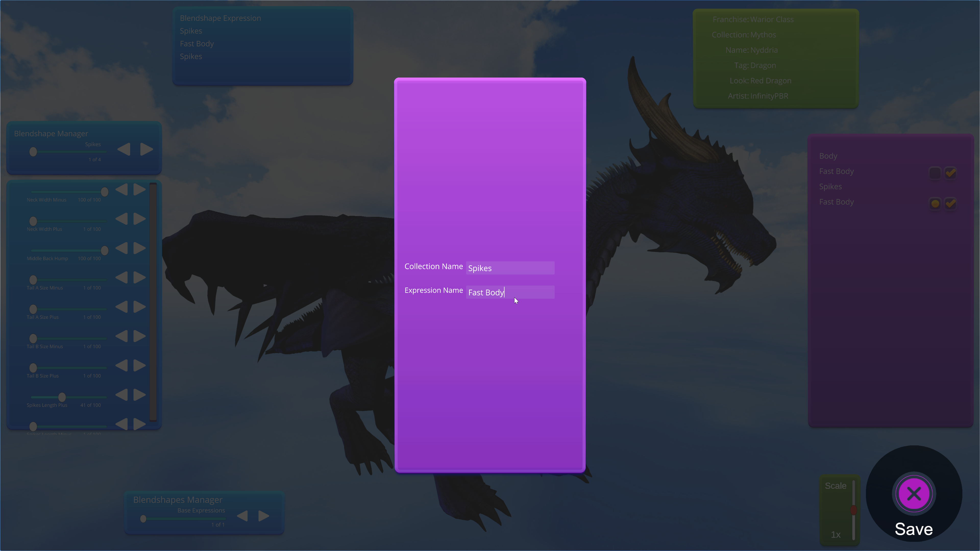Click the Scale vertical slider handle
Screen dimensions: 980x551
point(853,510)
